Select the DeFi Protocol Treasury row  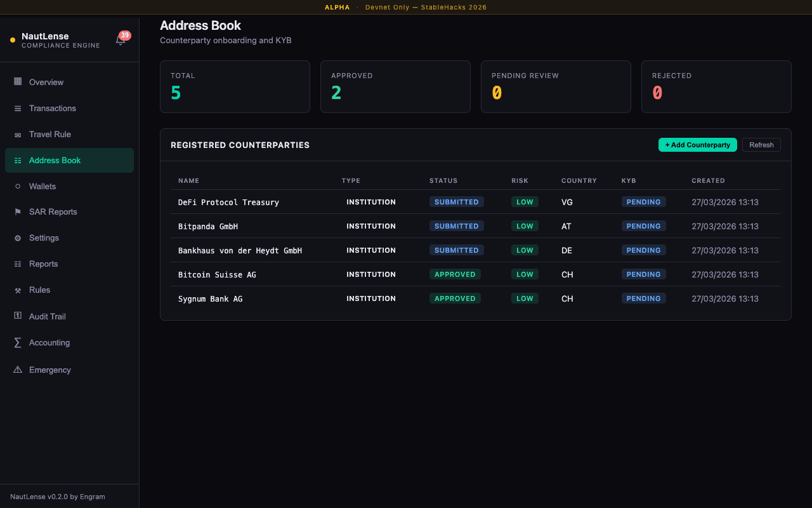(228, 202)
